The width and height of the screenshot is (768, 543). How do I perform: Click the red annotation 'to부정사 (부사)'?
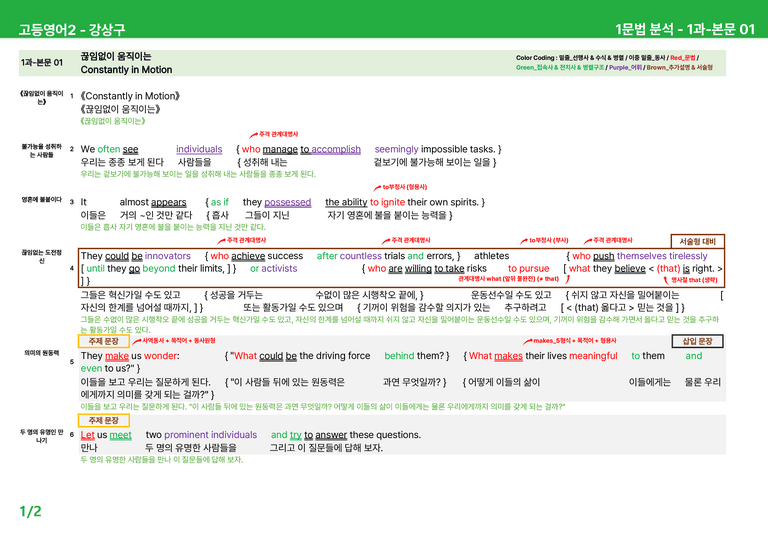pyautogui.click(x=549, y=240)
